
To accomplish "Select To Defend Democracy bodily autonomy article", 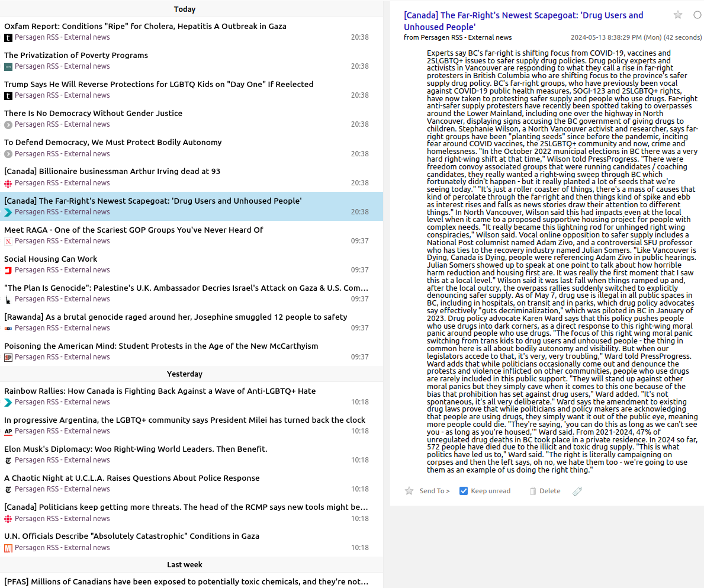I will coord(191,147).
